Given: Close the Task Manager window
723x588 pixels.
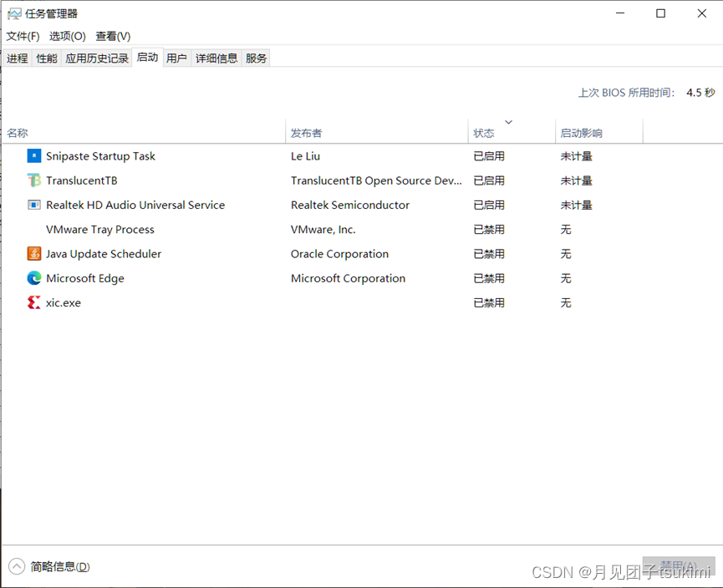Looking at the screenshot, I should (x=702, y=13).
